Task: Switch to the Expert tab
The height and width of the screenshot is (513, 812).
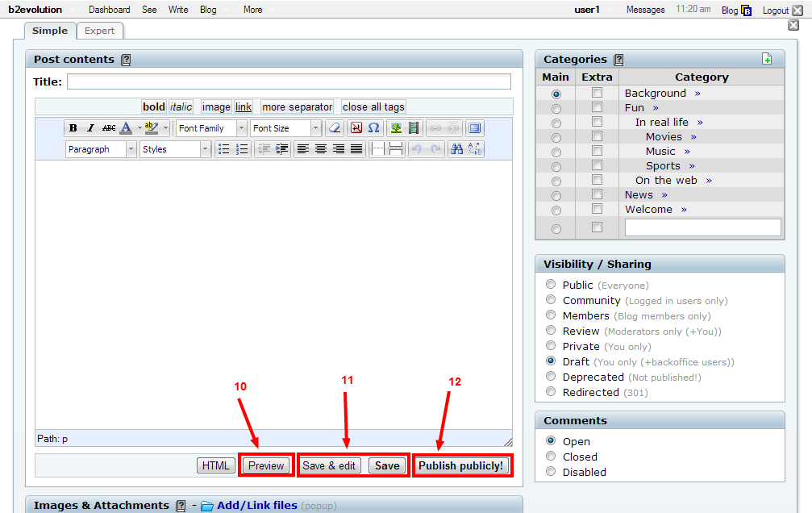Action: [99, 31]
